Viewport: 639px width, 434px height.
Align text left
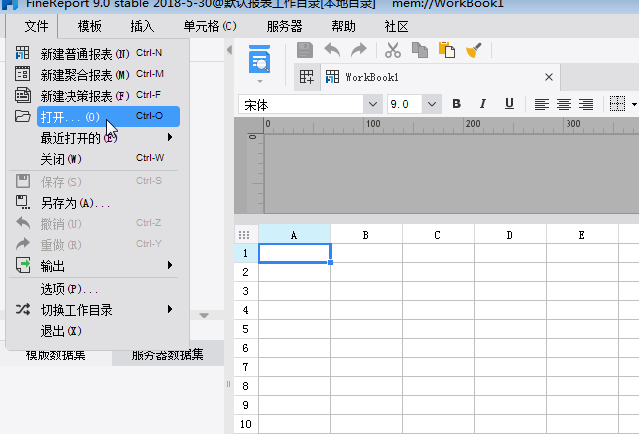tap(542, 104)
